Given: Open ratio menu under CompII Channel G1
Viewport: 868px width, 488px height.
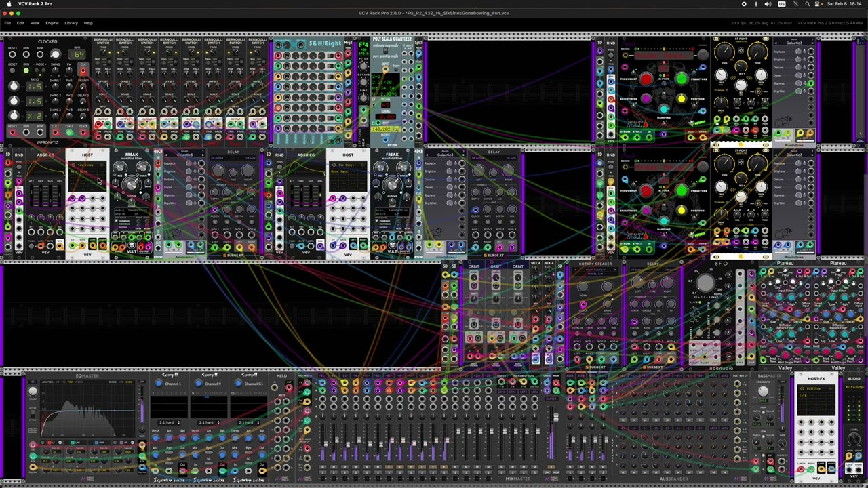Looking at the screenshot, I should click(x=248, y=422).
